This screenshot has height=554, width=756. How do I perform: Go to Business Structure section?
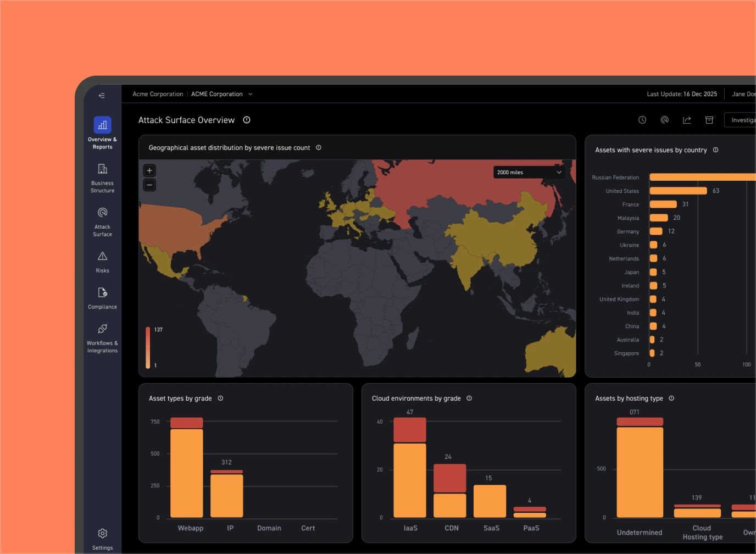pyautogui.click(x=102, y=177)
